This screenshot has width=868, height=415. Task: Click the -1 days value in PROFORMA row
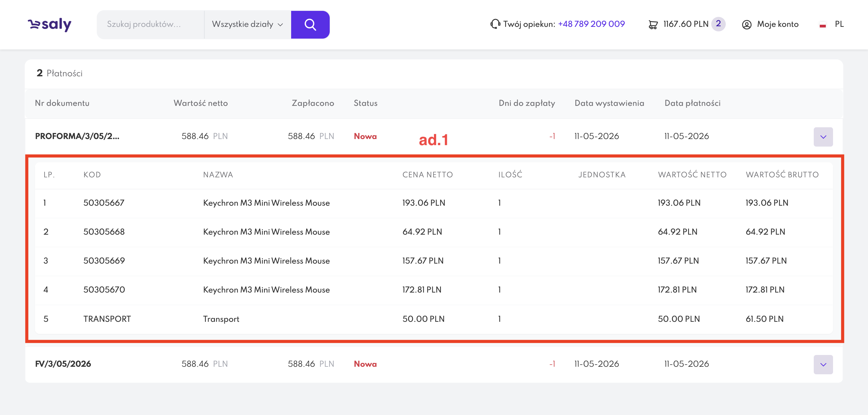pyautogui.click(x=552, y=136)
